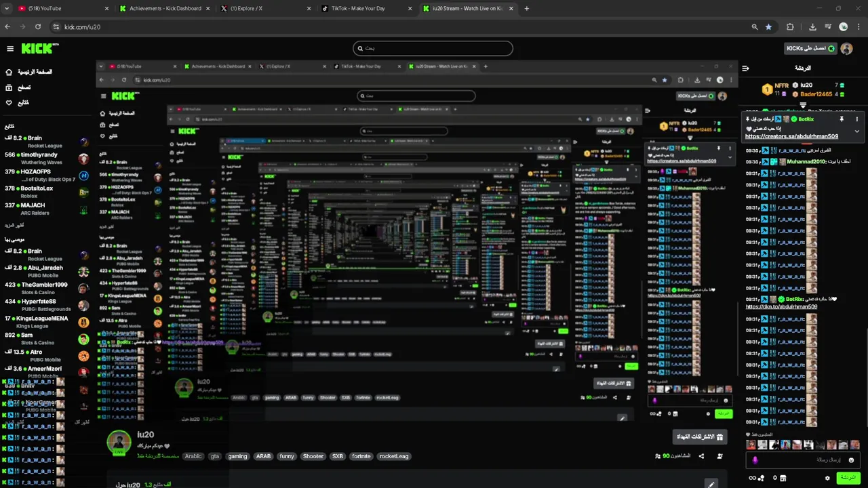This screenshot has width=868, height=488.
Task: Click the Get KICKs button
Action: click(810, 49)
